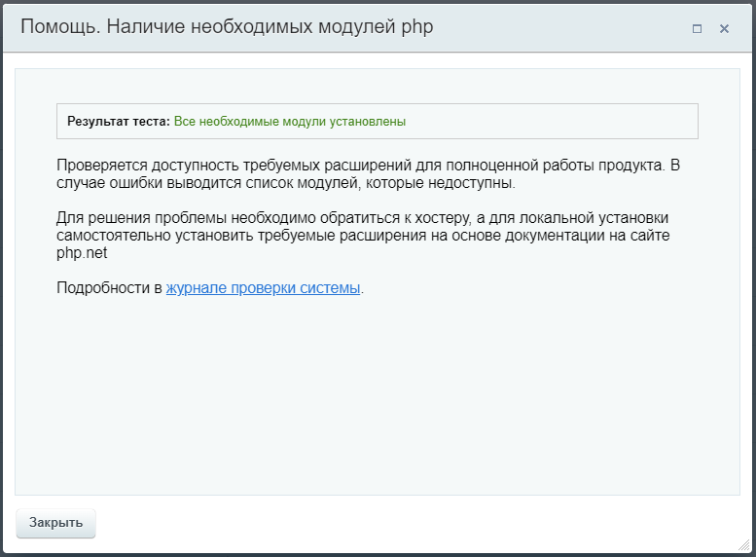
Task: Click the word php at the end of the title
Action: 417,28
